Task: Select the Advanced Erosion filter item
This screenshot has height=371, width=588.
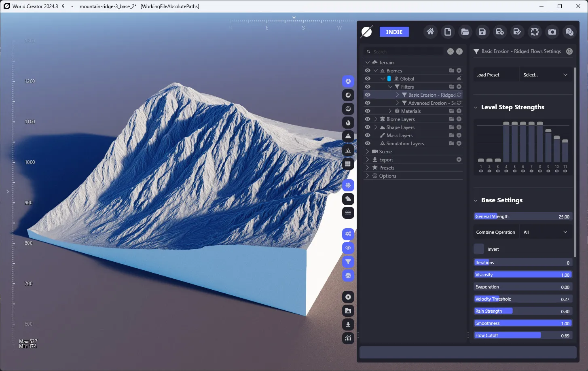Action: [431, 103]
